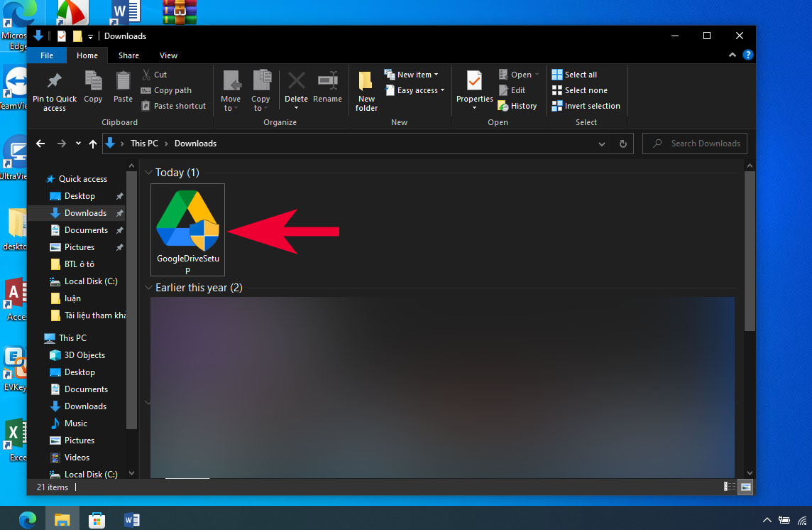Open the address bar history dropdown

pyautogui.click(x=602, y=144)
